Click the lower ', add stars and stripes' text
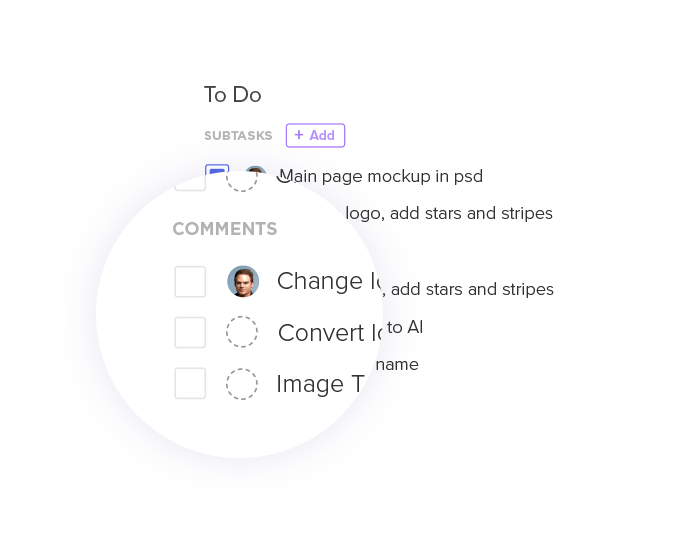 tap(472, 290)
